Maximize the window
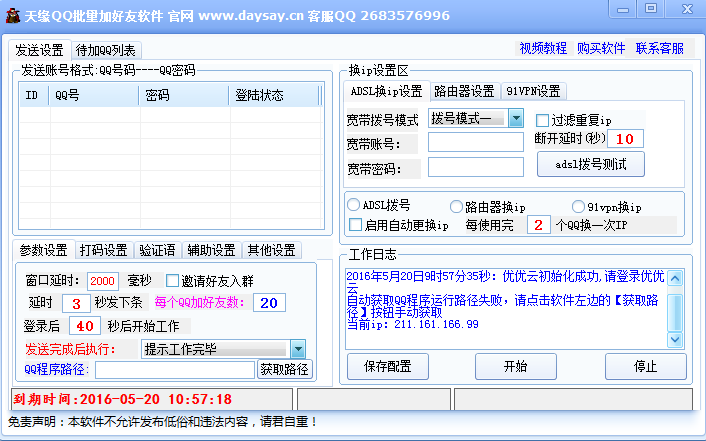This screenshot has height=441, width=706. [x=651, y=9]
